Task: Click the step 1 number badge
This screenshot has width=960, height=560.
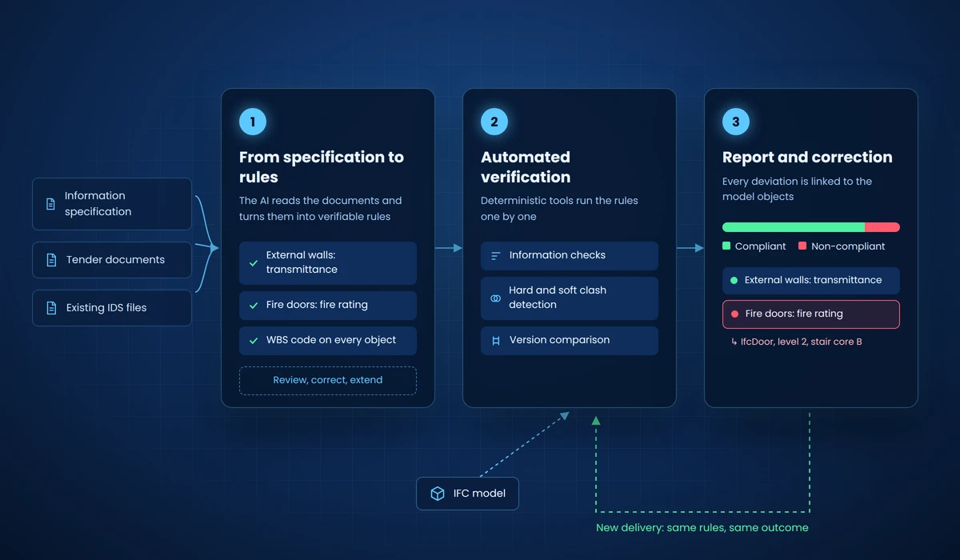Action: pos(253,122)
